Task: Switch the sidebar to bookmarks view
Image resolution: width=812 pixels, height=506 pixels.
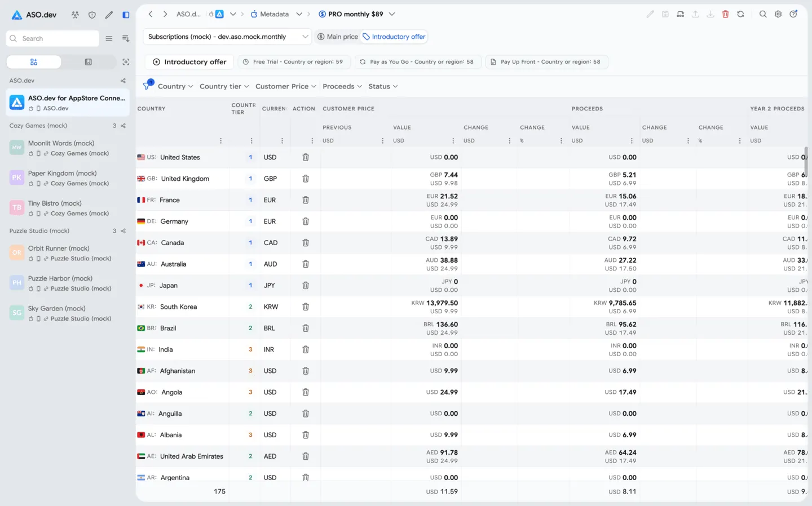Action: tap(88, 62)
